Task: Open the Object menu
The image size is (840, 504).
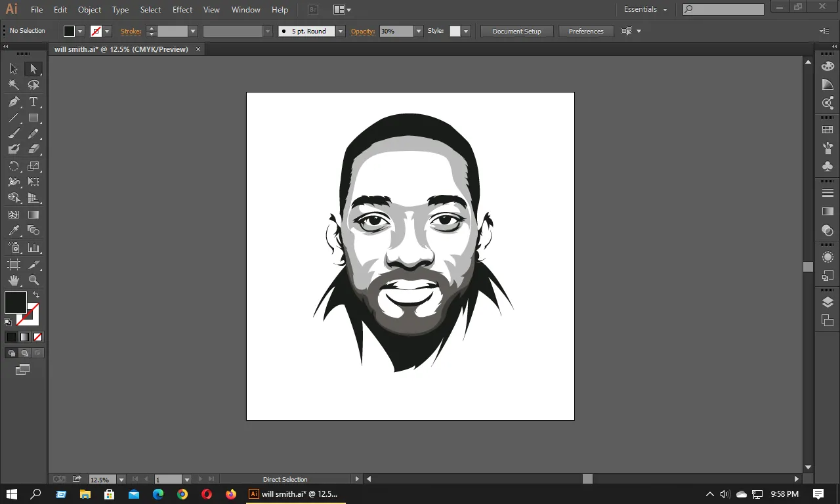Action: point(89,10)
